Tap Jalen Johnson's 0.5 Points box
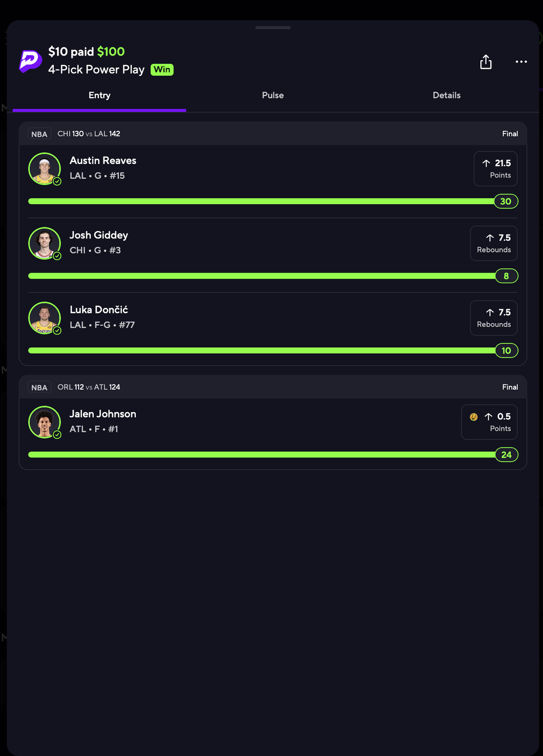The width and height of the screenshot is (543, 756). coord(489,422)
